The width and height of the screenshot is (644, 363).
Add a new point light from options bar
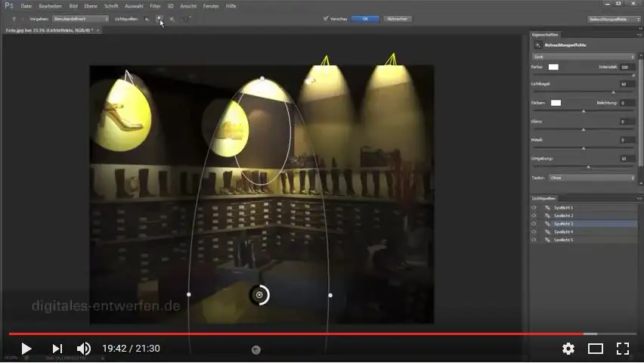tap(159, 19)
